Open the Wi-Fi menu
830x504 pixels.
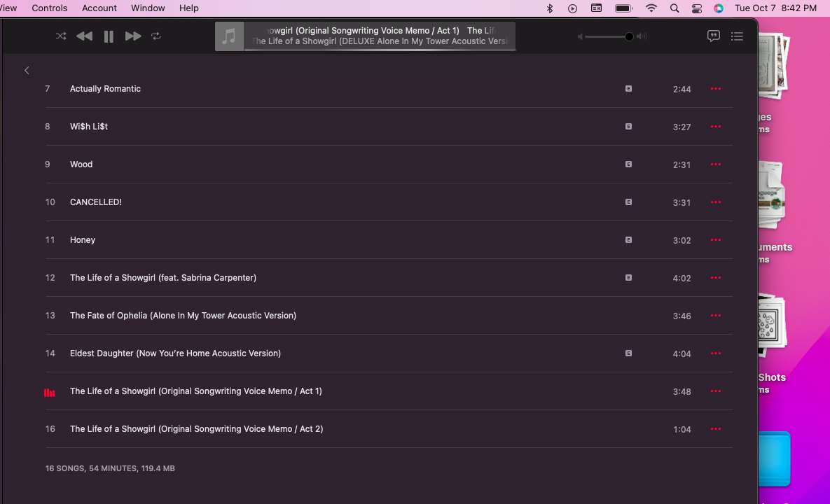point(651,8)
